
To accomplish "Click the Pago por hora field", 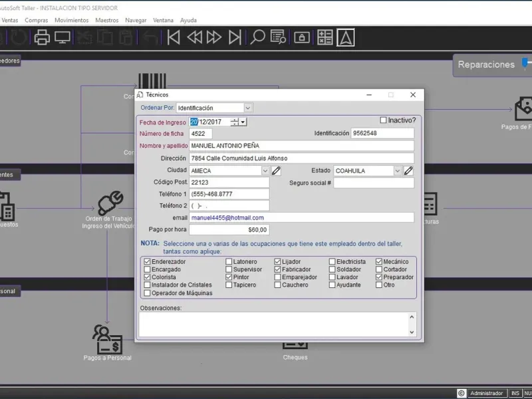I will [x=229, y=229].
